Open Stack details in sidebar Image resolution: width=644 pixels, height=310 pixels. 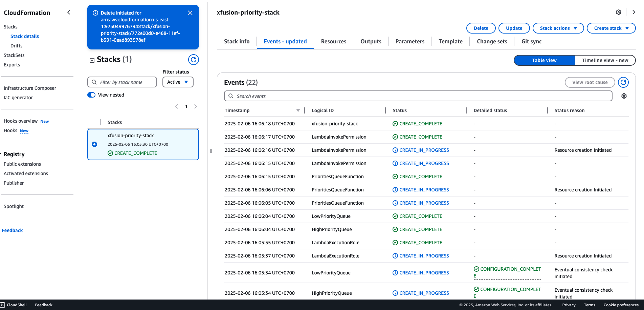25,36
